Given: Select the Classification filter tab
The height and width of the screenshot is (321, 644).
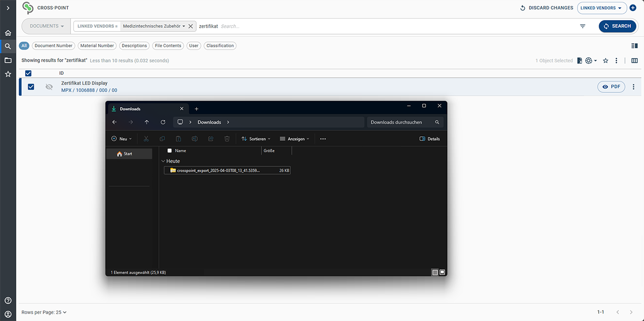Looking at the screenshot, I should (220, 46).
